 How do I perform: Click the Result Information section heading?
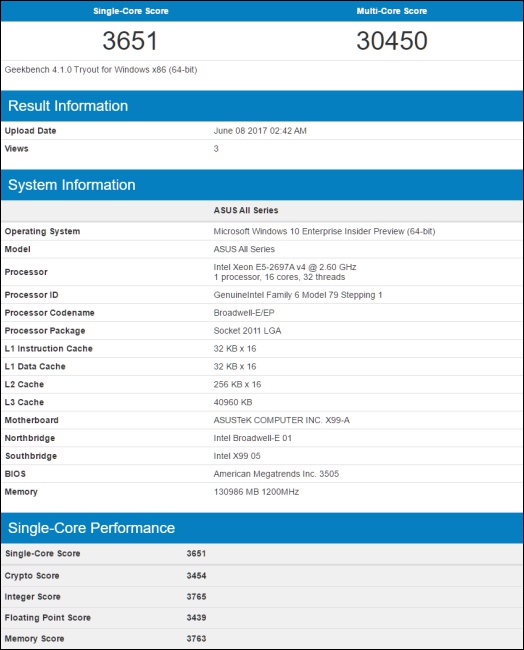click(x=68, y=106)
